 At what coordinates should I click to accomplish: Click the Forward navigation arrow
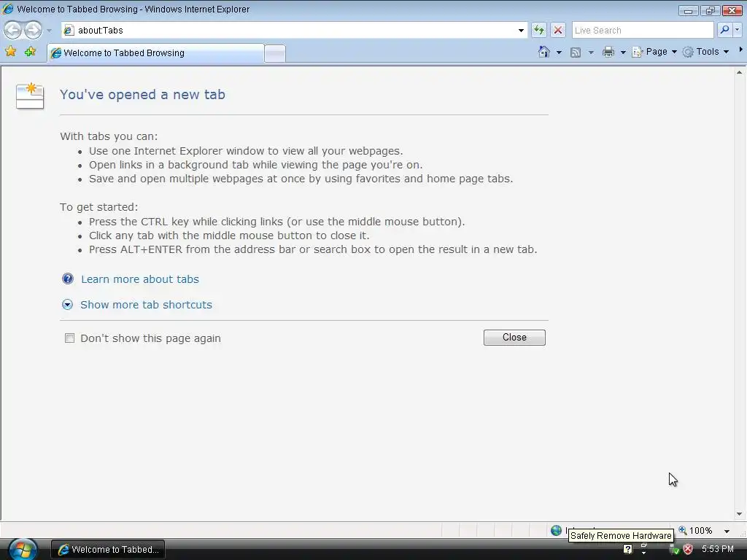(x=33, y=31)
